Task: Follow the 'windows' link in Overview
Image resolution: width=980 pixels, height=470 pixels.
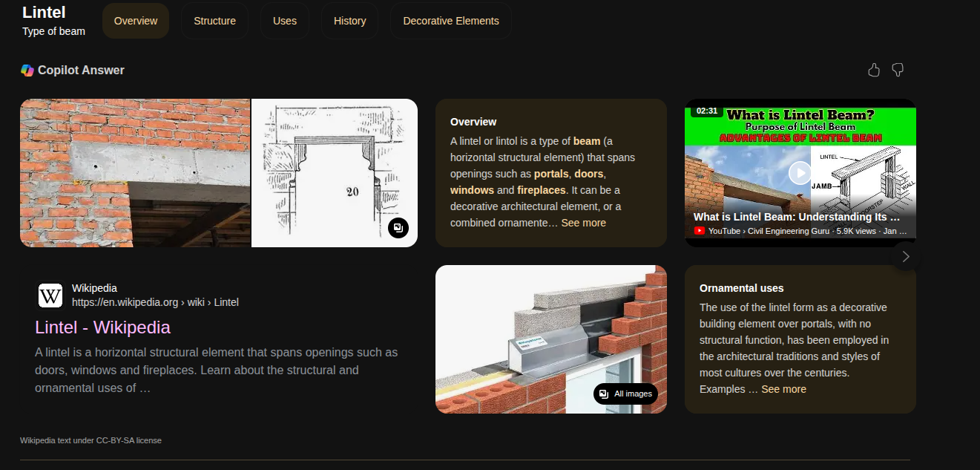Action: pyautogui.click(x=472, y=190)
